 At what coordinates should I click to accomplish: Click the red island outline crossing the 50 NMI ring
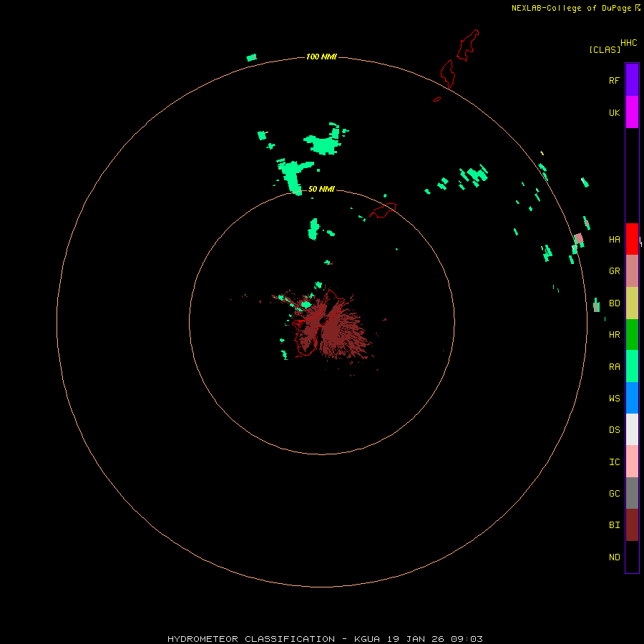(383, 210)
